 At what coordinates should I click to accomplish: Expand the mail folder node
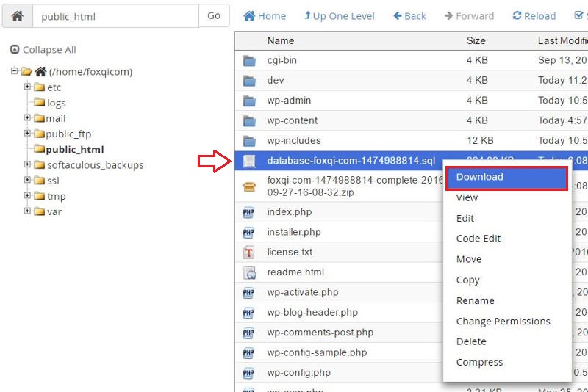(27, 117)
